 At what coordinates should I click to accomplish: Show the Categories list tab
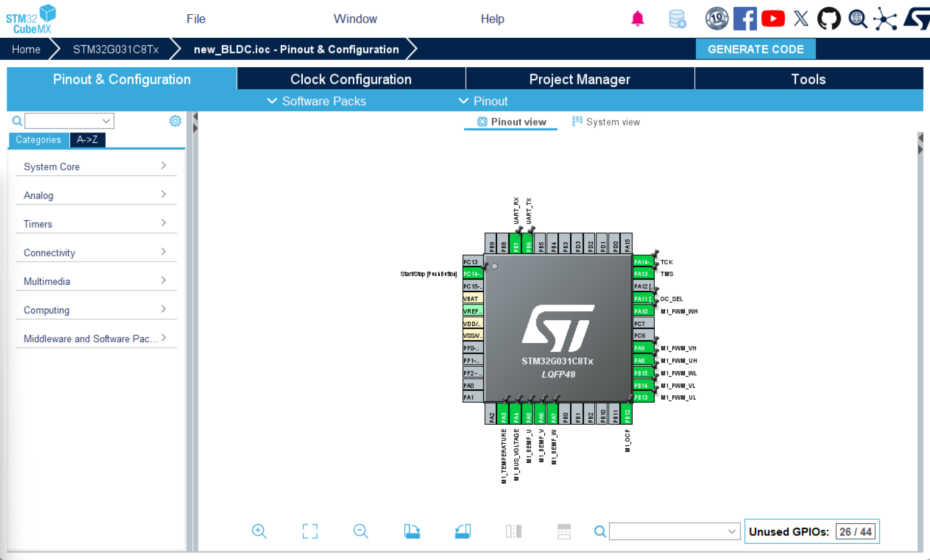click(x=38, y=140)
